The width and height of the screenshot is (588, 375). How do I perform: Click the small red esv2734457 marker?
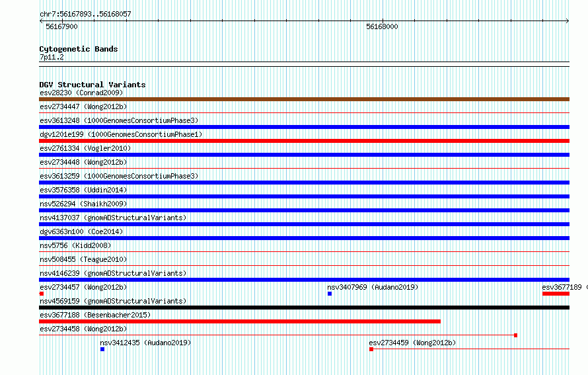41,294
